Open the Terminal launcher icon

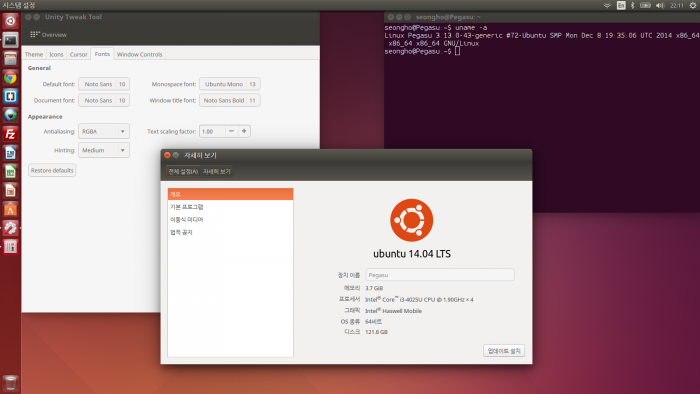pyautogui.click(x=10, y=40)
